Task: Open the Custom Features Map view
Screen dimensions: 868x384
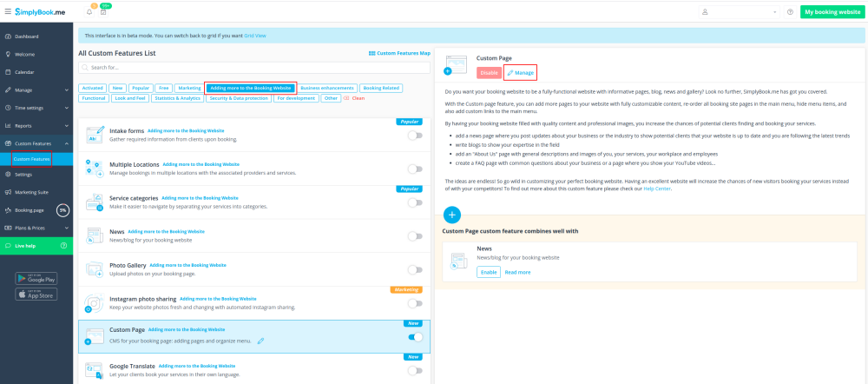Action: point(399,53)
